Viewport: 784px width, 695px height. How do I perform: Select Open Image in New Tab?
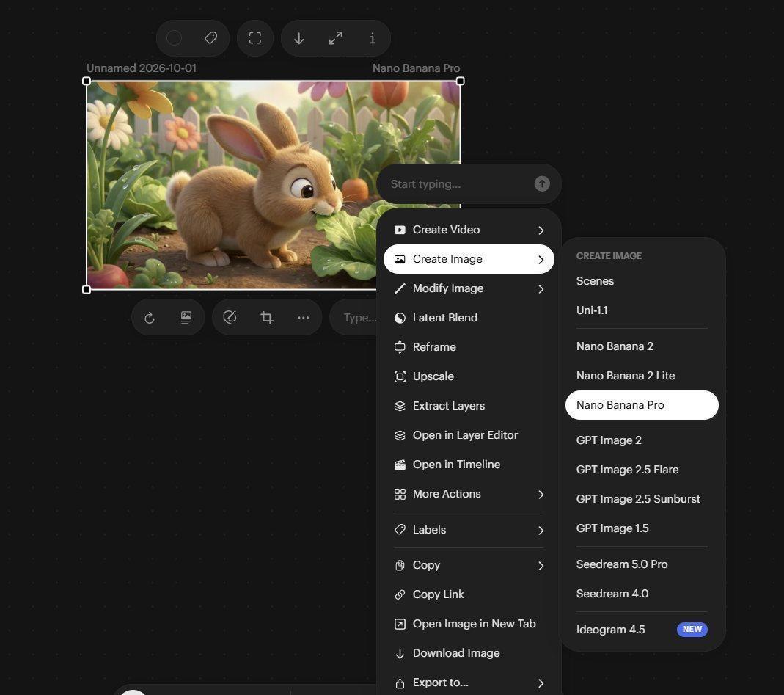coord(469,624)
